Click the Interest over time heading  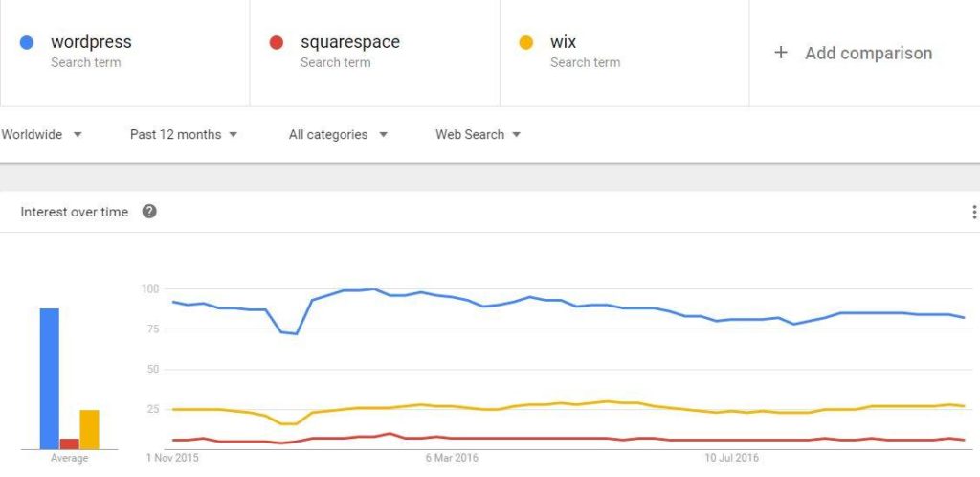(74, 212)
